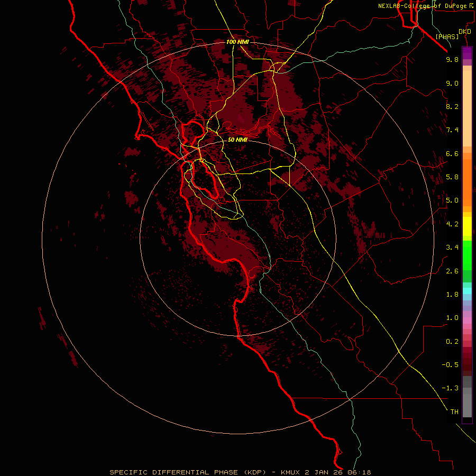Screen dimensions: 476x476
Task: Click the 9.8 scale value
Action: pos(452,59)
